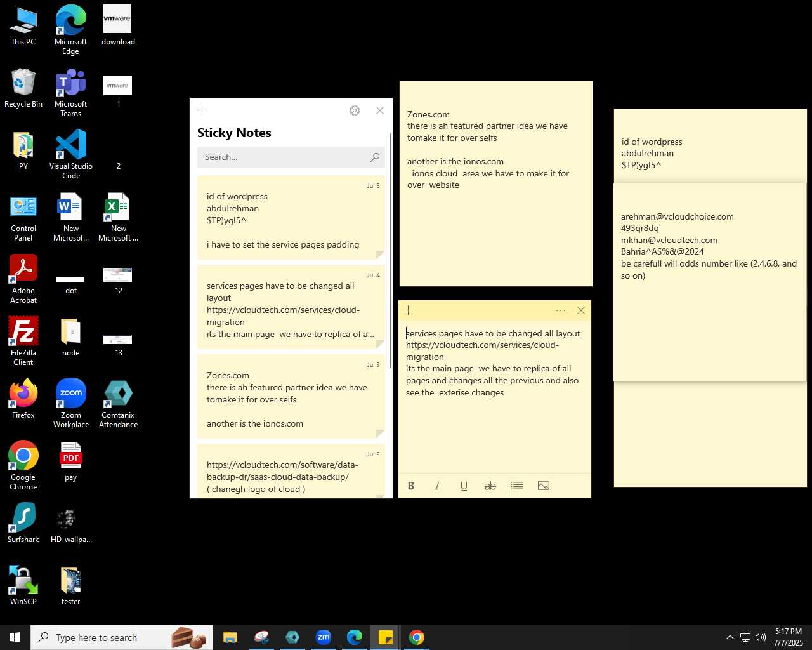The image size is (812, 650).
Task: Toggle italic formatting in the open note
Action: pos(437,486)
